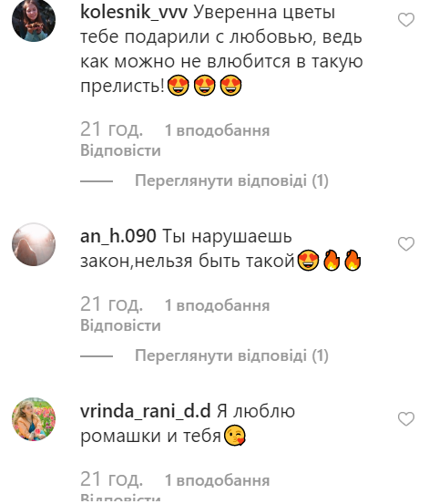Screen dimensions: 439x504
Task: View likes count on an_h.090 comment
Action: click(x=217, y=305)
